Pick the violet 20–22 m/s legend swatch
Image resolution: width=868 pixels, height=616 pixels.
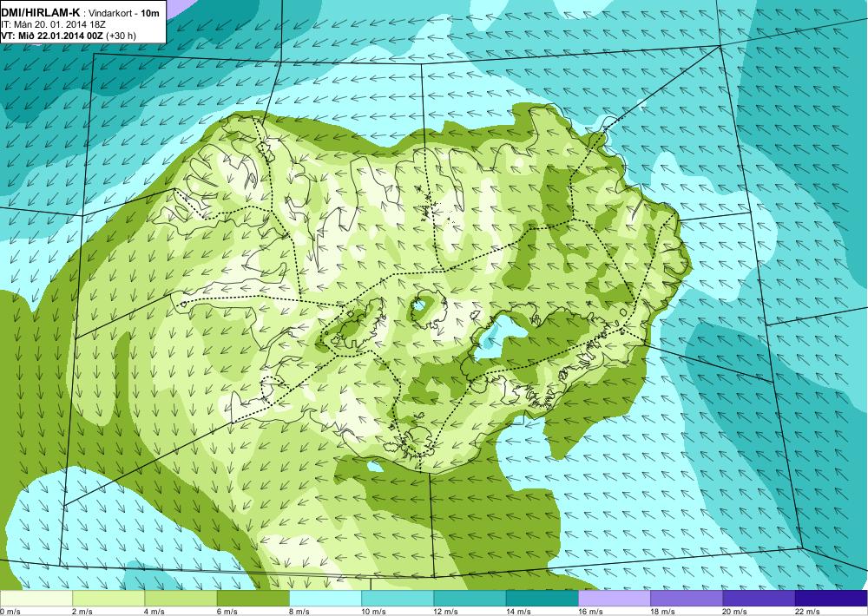click(x=759, y=599)
